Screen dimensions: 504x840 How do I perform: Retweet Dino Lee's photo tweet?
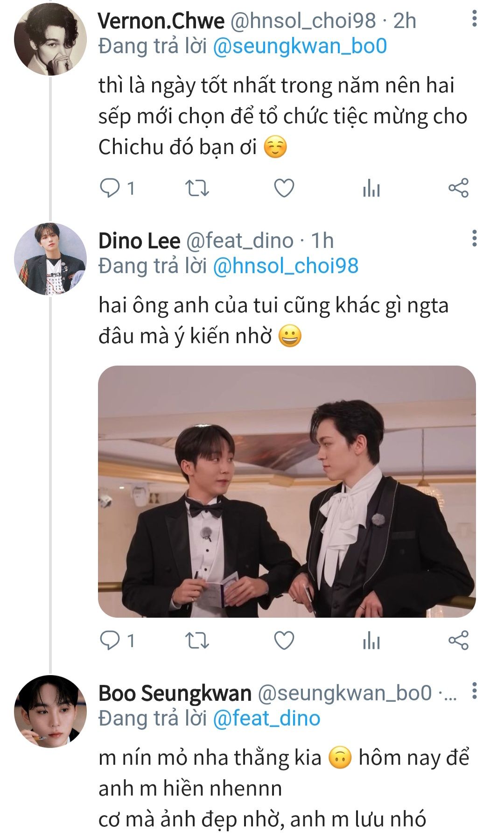click(197, 641)
